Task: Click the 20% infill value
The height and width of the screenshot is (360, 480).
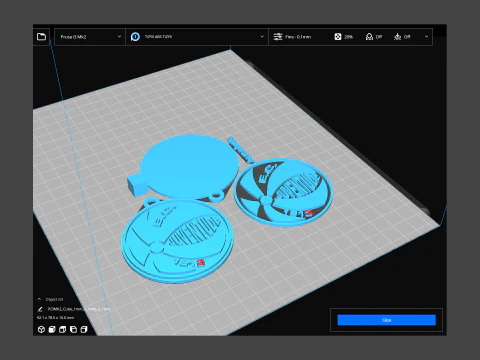Action: (x=348, y=37)
